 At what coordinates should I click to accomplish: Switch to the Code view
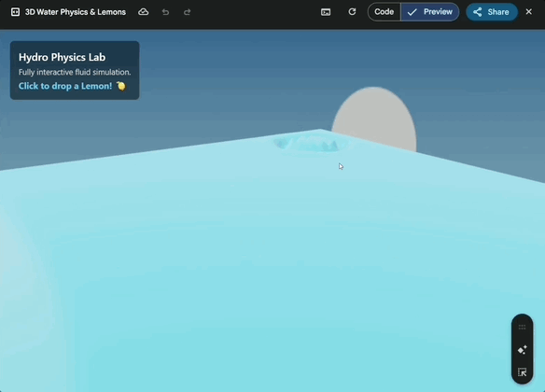[384, 12]
